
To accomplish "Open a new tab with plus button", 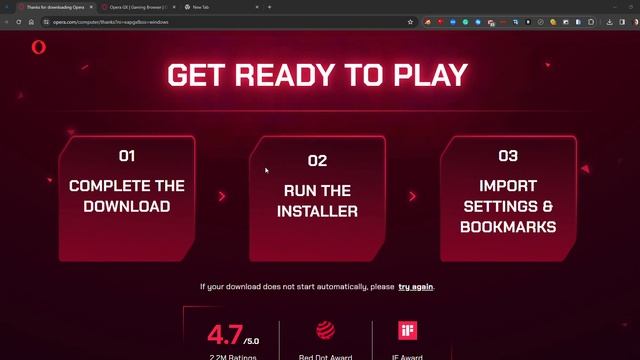I will click(269, 7).
